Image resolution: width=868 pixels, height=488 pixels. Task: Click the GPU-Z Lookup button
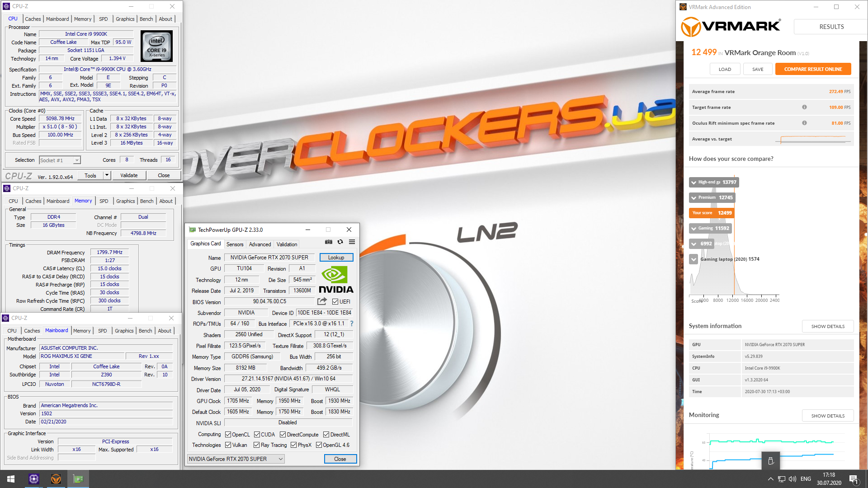click(336, 258)
